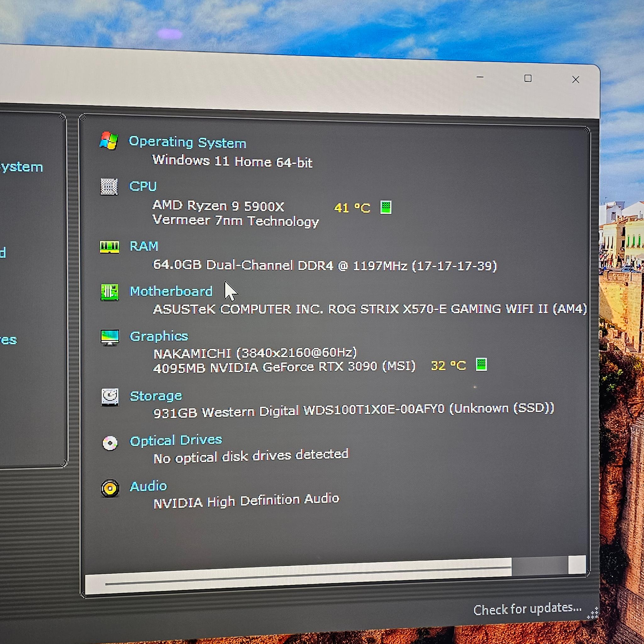Click the green CPU temperature indicator icon
644x644 pixels.
386,207
